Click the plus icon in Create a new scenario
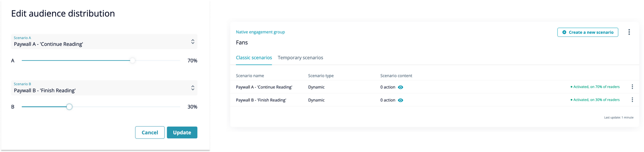This screenshot has width=644, height=152. tap(564, 32)
